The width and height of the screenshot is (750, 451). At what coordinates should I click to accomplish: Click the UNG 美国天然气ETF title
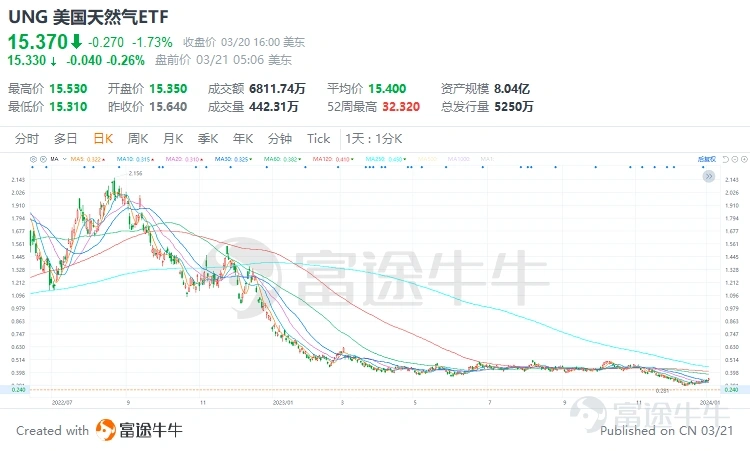pos(88,17)
